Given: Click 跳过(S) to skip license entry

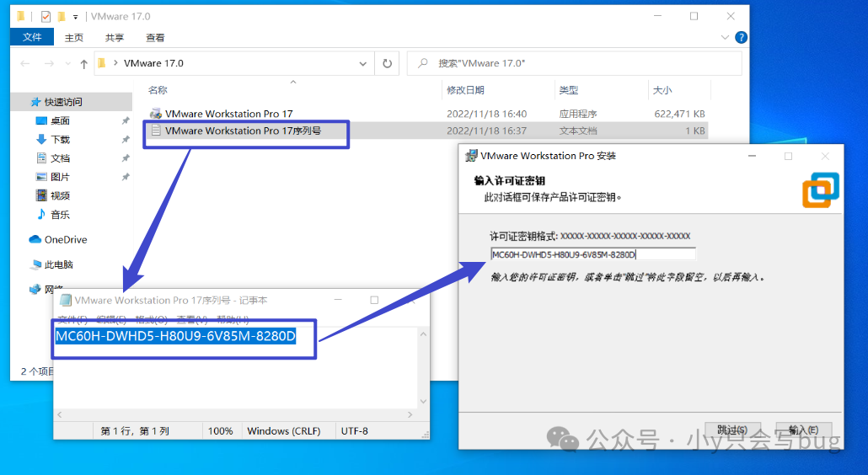Looking at the screenshot, I should click(x=732, y=430).
